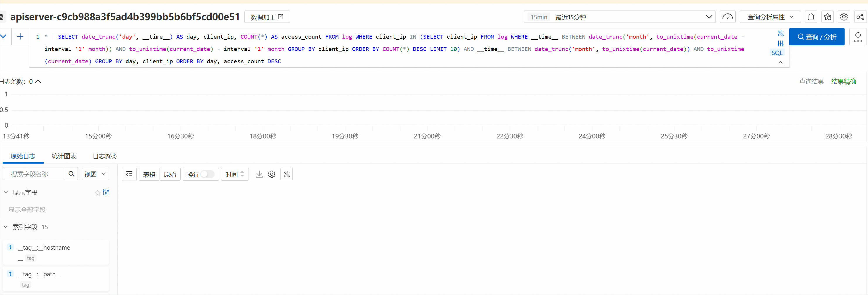Image resolution: width=868 pixels, height=295 pixels.
Task: Add a new query tab with plus icon
Action: click(x=20, y=36)
